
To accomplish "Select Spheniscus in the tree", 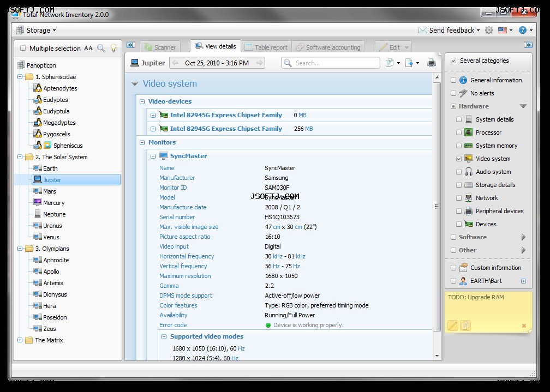I will coord(68,146).
